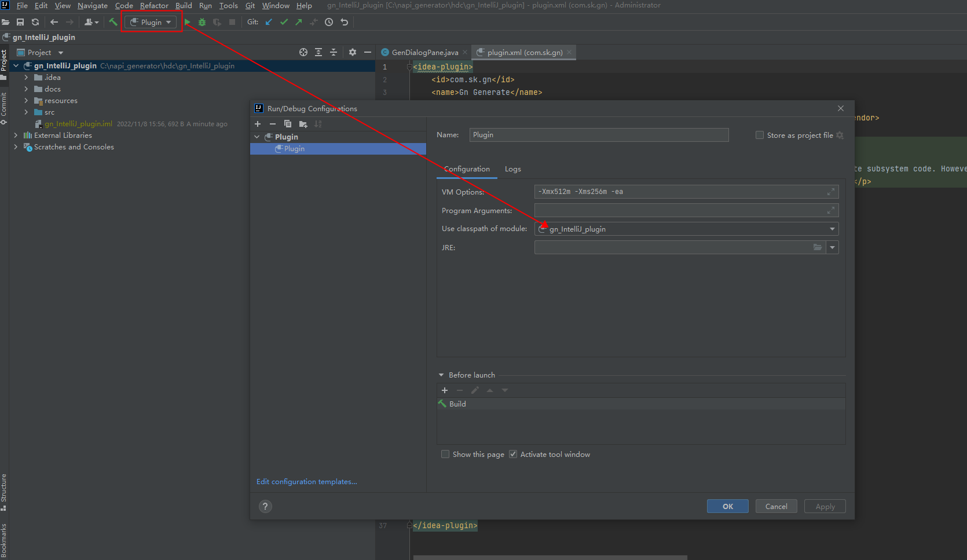Click Git Show History clock icon
This screenshot has width=967, height=560.
pyautogui.click(x=329, y=22)
